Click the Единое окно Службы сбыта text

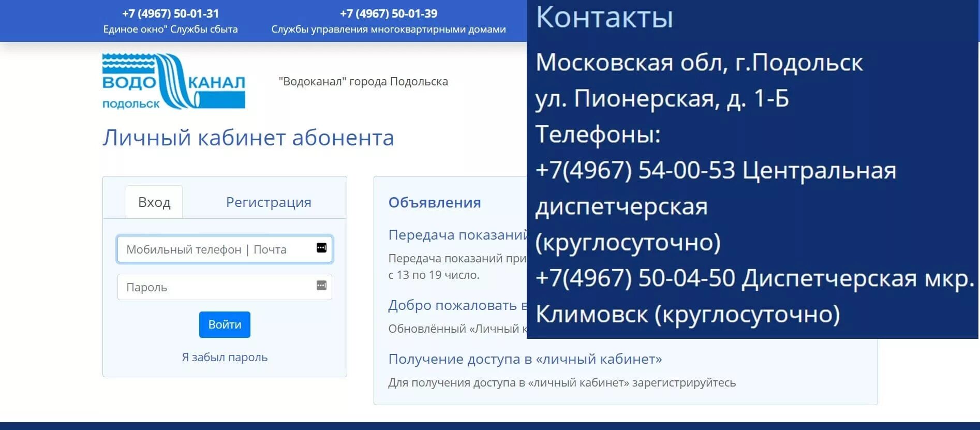(x=170, y=29)
